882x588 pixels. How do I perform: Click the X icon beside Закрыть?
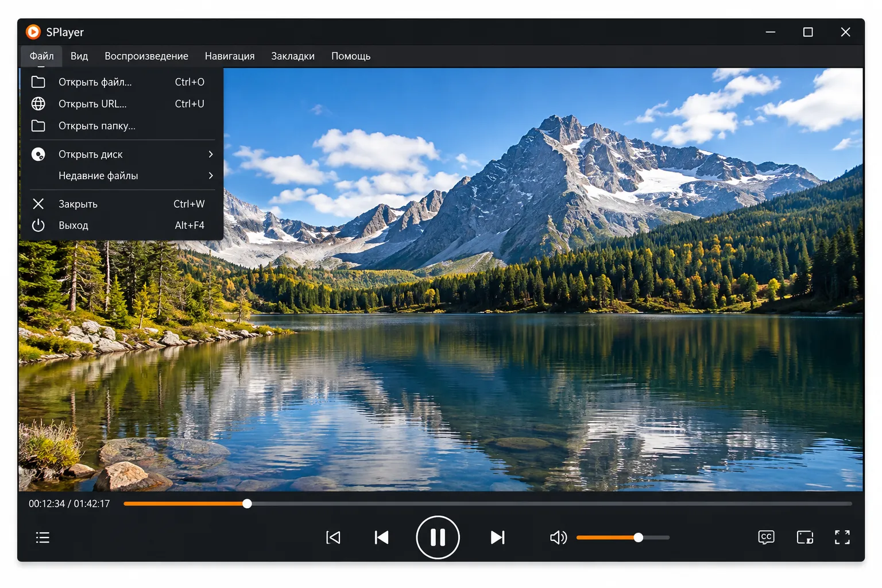pyautogui.click(x=38, y=204)
